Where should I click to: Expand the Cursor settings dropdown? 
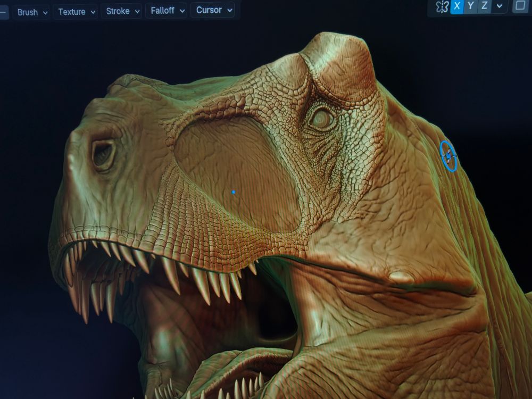click(213, 10)
